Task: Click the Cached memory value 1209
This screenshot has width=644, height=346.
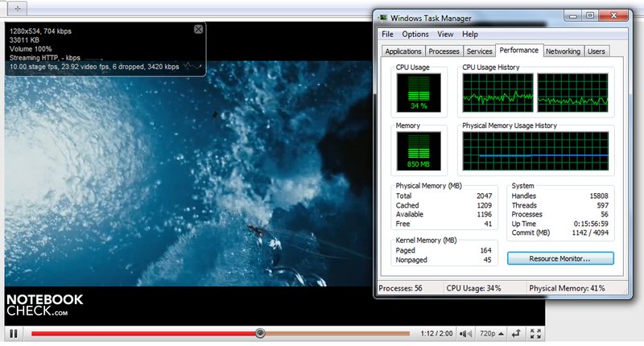Action: (485, 205)
